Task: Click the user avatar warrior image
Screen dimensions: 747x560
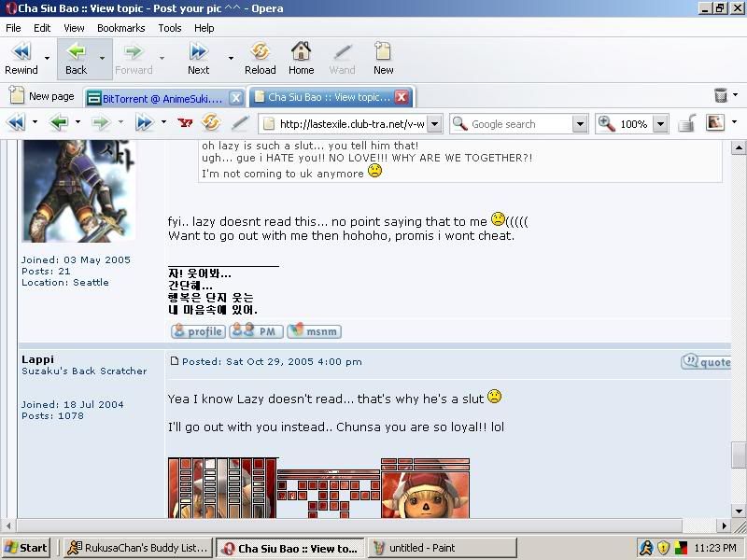Action: [79, 191]
